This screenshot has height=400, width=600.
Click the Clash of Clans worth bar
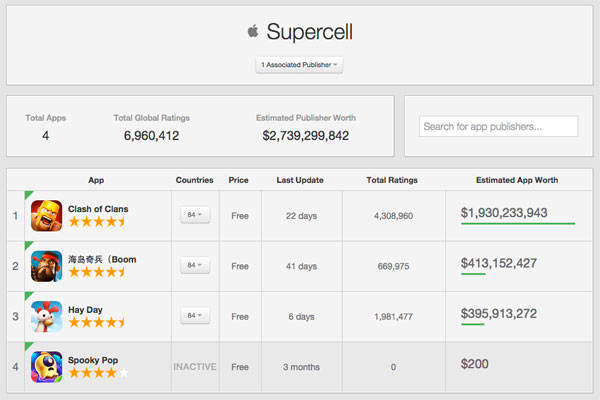518,223
